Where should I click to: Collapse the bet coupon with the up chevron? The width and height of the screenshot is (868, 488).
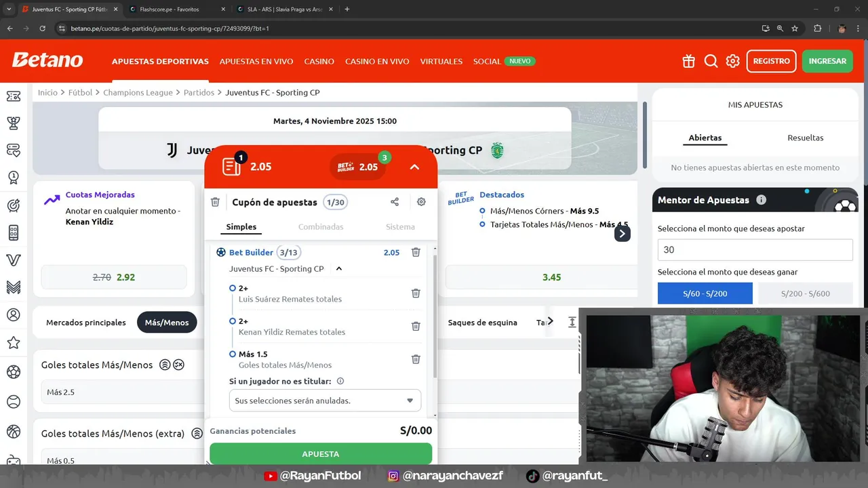[x=414, y=167]
